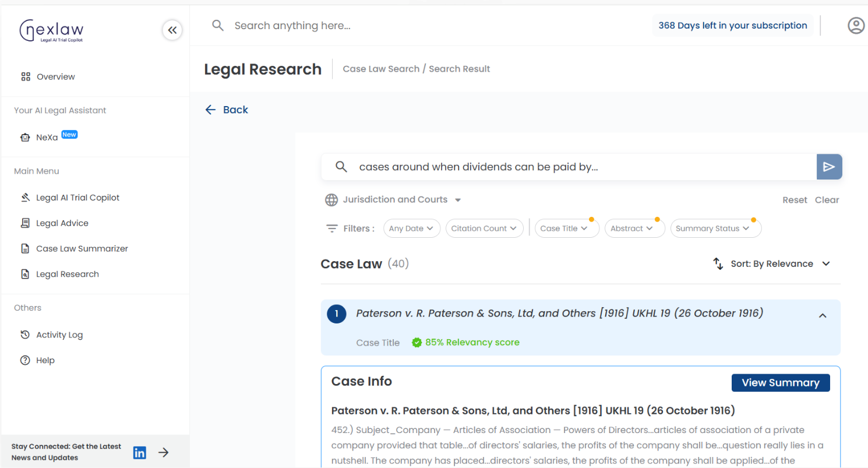Click the Activity Log history icon
This screenshot has width=868, height=468.
click(25, 335)
